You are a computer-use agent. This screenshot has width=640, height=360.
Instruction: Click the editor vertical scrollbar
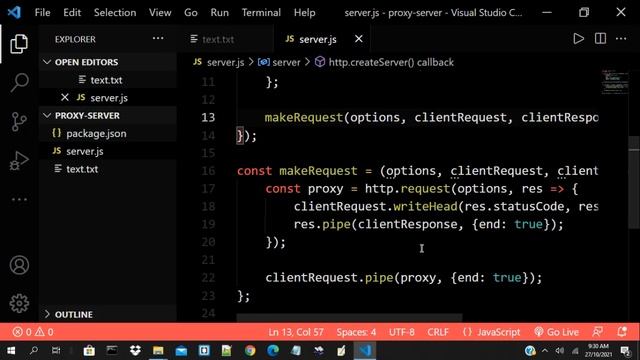(634, 182)
